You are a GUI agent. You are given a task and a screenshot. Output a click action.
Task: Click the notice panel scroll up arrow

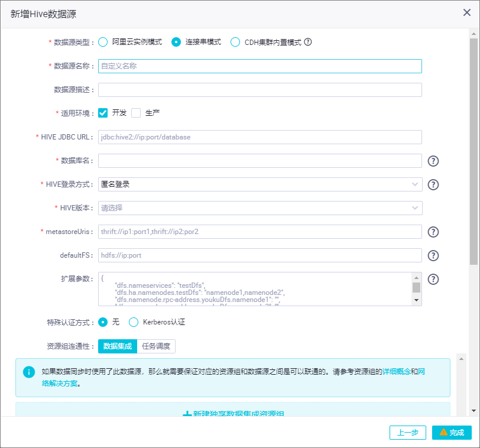(461, 359)
